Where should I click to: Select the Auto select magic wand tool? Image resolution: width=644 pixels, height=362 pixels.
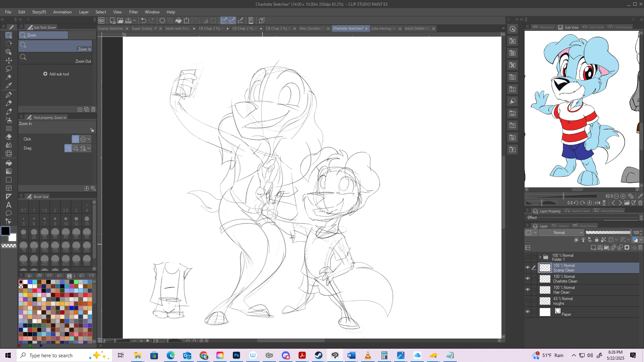pyautogui.click(x=9, y=77)
